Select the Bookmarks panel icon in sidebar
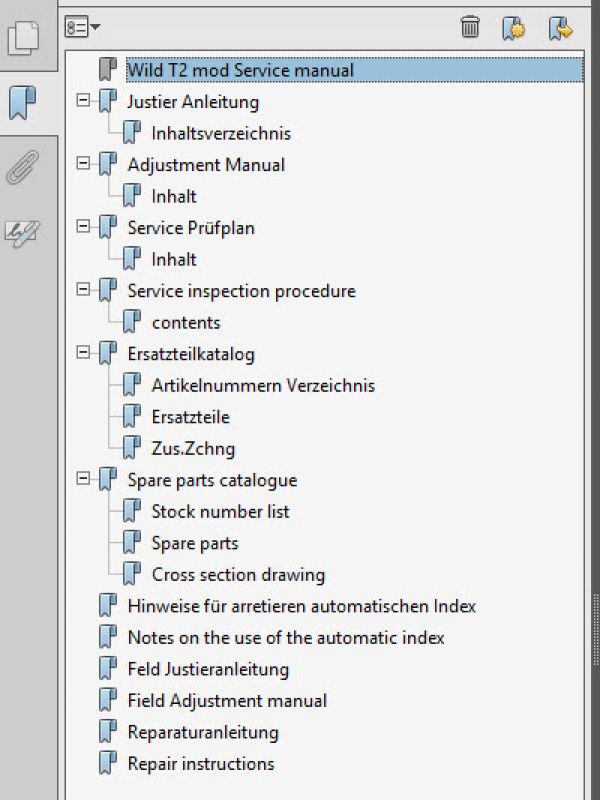Screen dimensions: 600x800 pyautogui.click(x=23, y=103)
